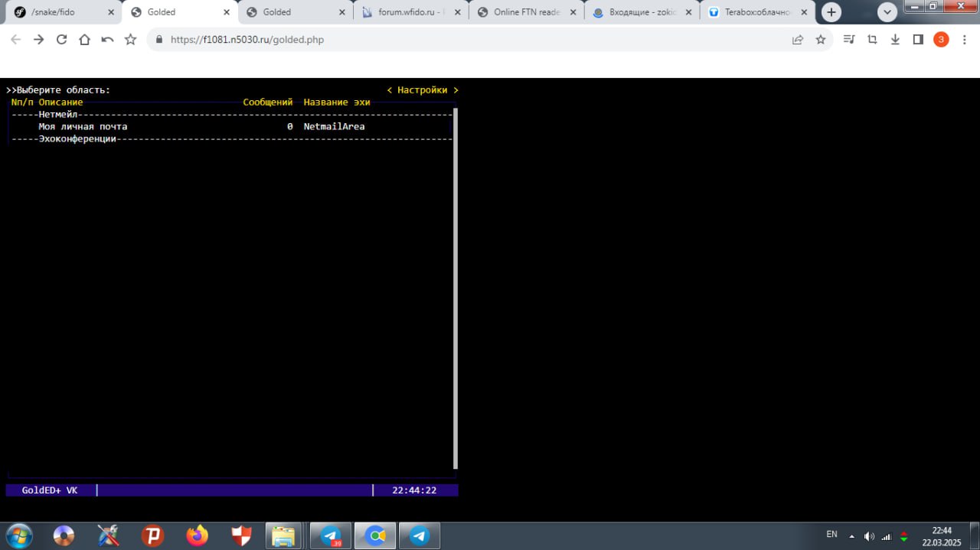Click the orange profile avatar button

[x=941, y=40]
